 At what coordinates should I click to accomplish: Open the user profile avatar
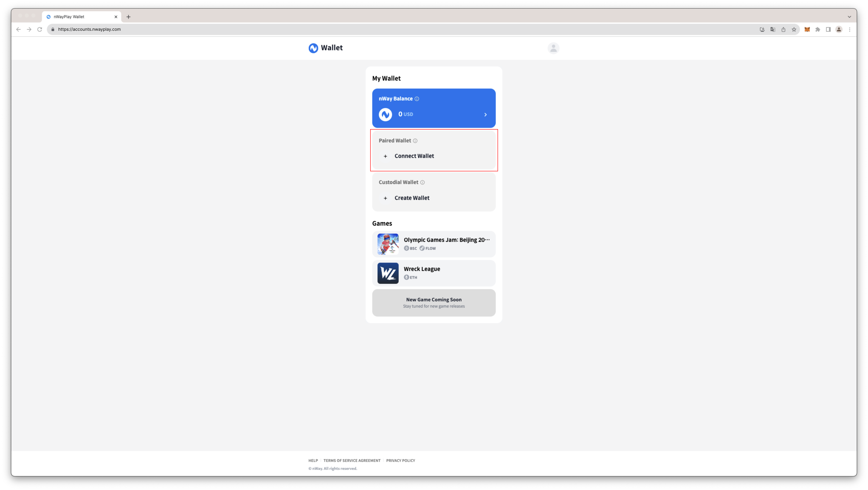point(553,48)
